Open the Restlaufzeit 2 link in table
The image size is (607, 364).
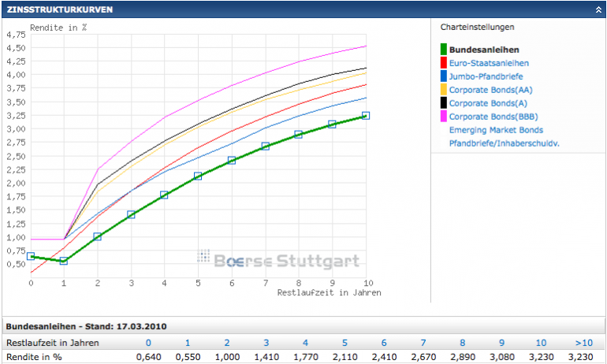click(x=227, y=343)
